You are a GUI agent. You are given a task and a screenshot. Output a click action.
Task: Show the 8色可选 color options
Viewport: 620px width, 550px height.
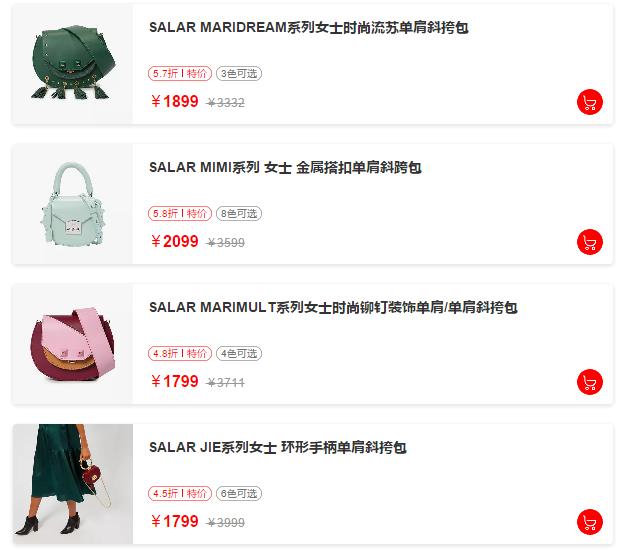point(239,214)
